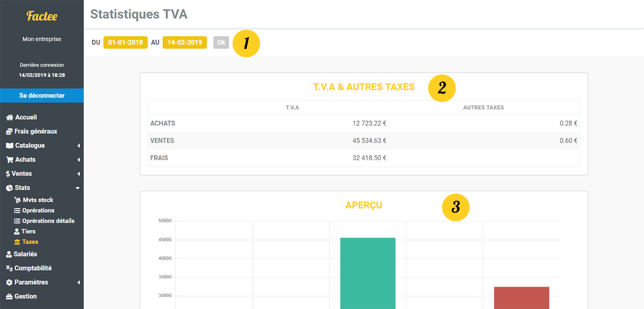
Task: Open the Opérations détails stats page
Action: click(48, 221)
